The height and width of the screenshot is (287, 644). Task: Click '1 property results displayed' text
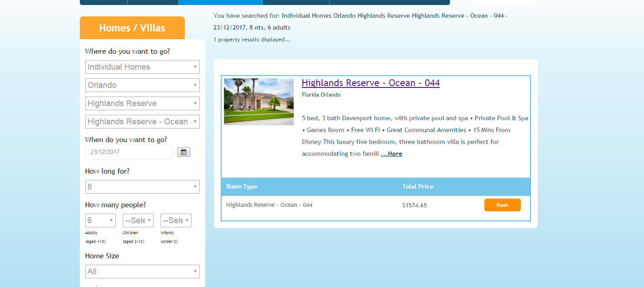pos(252,40)
